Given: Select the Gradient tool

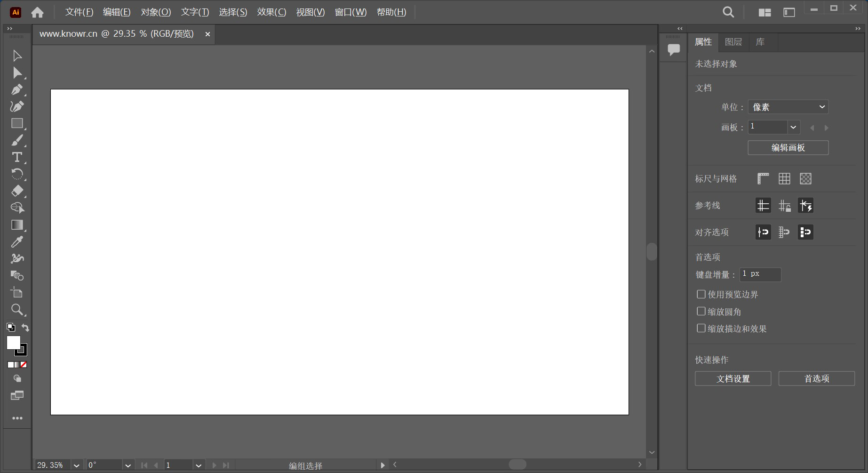Looking at the screenshot, I should click(17, 225).
